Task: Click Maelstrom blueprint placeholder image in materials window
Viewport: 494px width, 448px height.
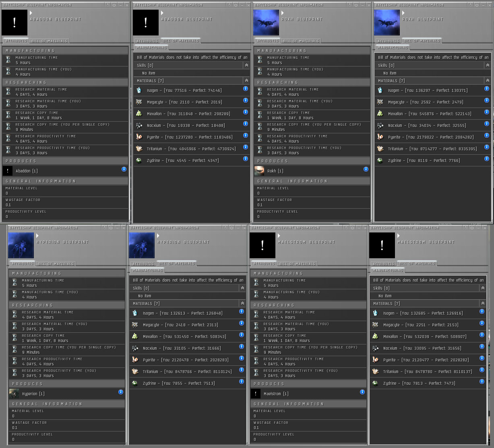Action: [382, 245]
